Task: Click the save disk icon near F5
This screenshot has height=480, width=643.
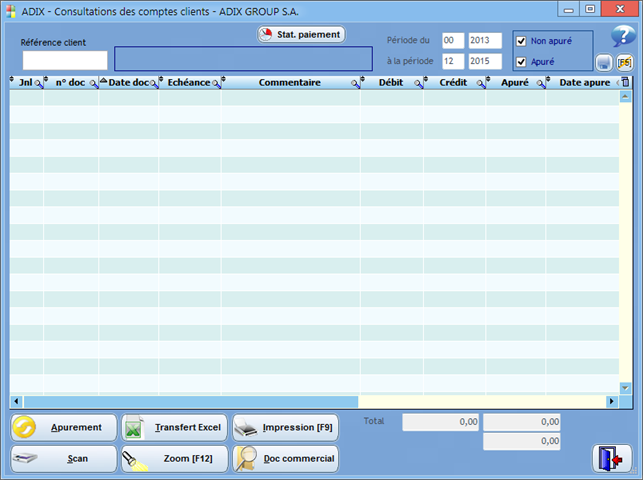Action: coord(604,63)
